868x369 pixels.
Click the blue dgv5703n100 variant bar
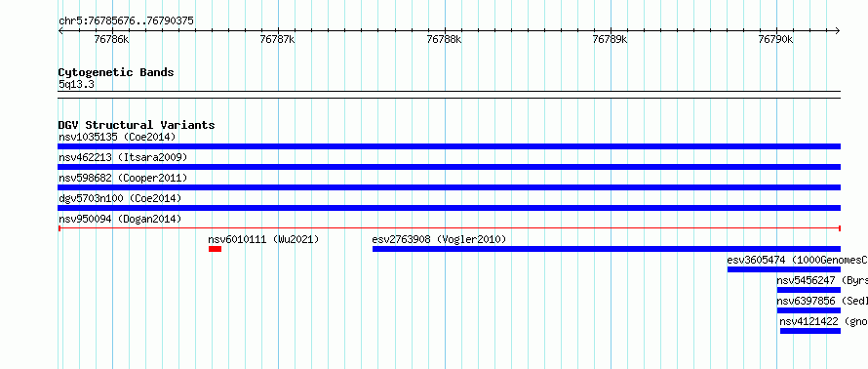pos(449,208)
